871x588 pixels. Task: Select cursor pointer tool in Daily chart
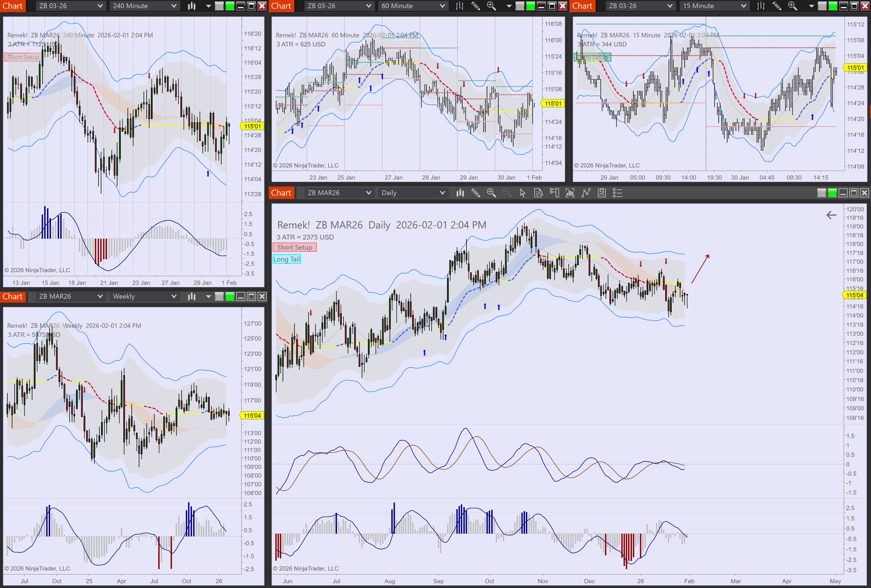click(523, 193)
